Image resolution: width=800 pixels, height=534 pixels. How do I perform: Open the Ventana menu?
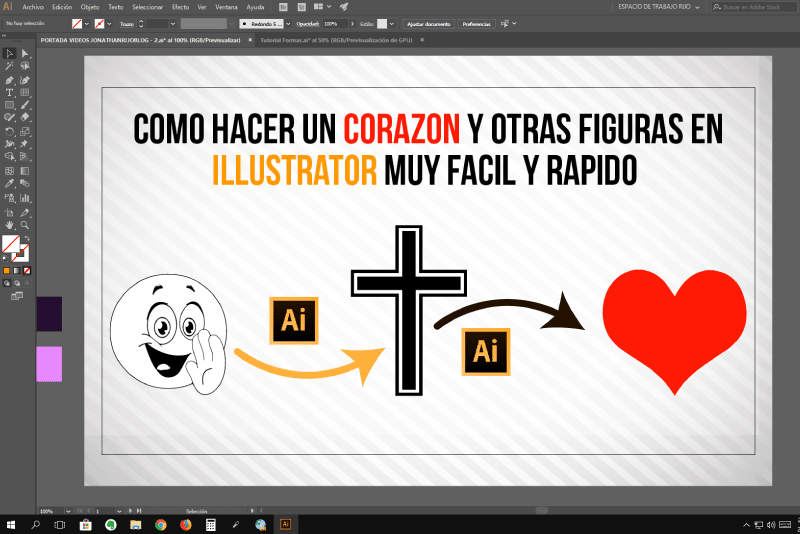(226, 7)
